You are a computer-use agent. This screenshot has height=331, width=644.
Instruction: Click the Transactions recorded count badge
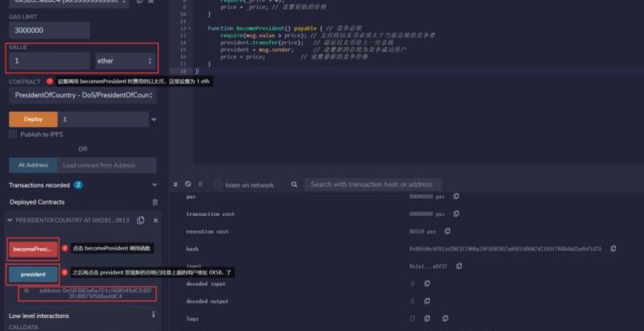point(78,185)
